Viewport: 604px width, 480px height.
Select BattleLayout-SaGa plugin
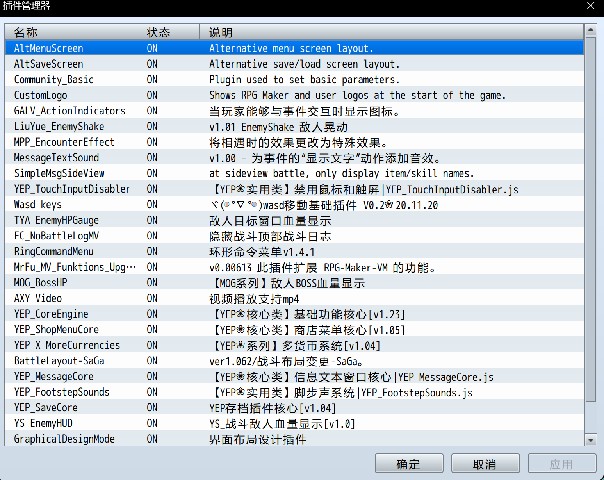[x=294, y=361]
